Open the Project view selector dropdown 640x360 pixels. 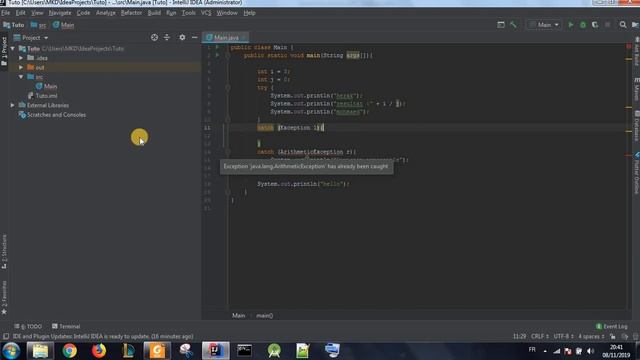click(x=31, y=38)
